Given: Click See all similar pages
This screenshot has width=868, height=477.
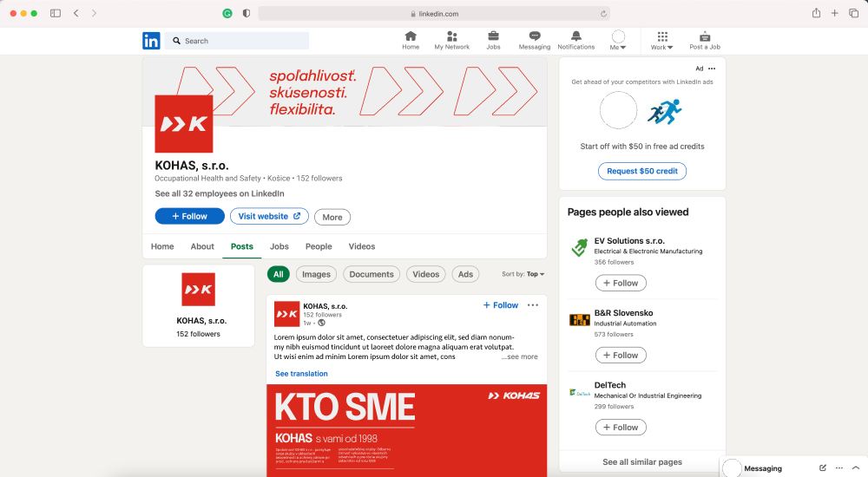Looking at the screenshot, I should tap(642, 462).
